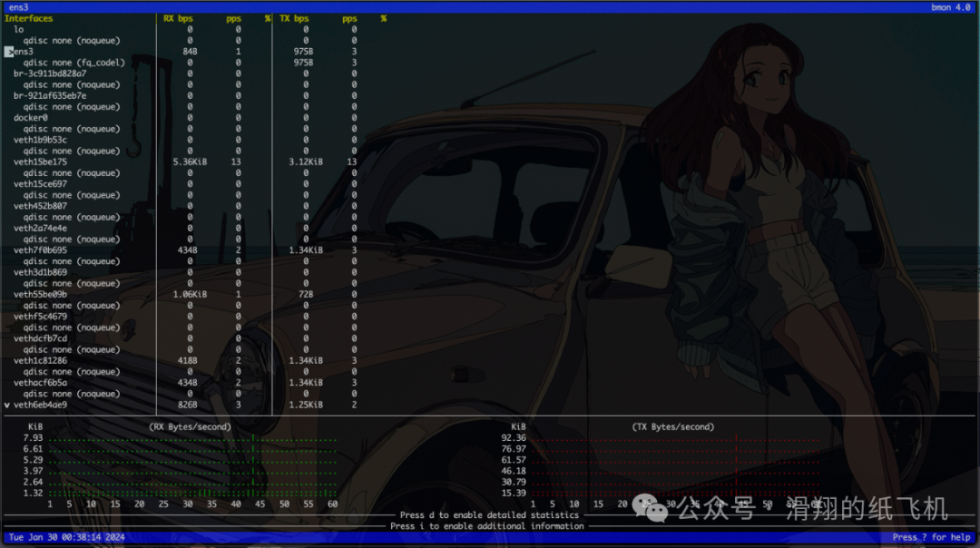Select the veth55be09b interface
Viewport: 980px width, 548px height.
40,294
